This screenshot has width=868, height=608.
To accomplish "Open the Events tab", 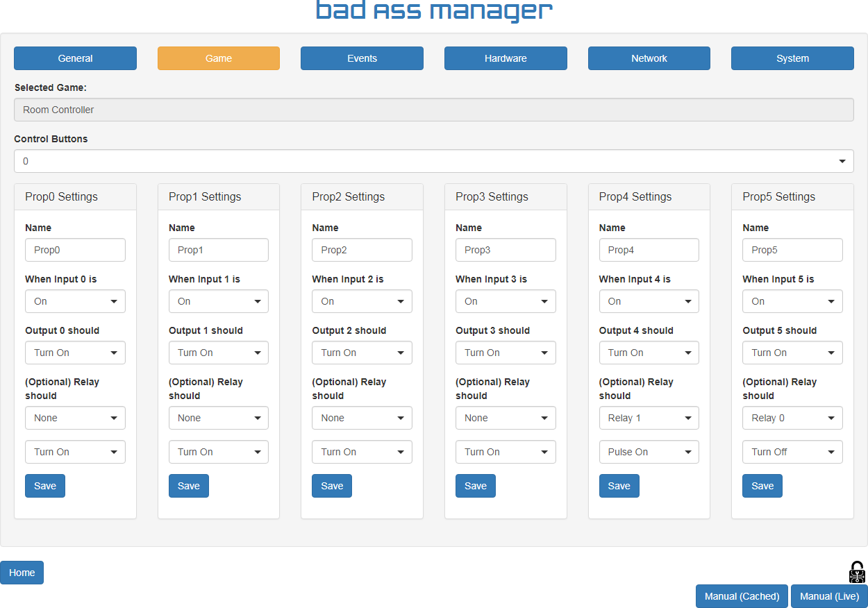I will (362, 58).
